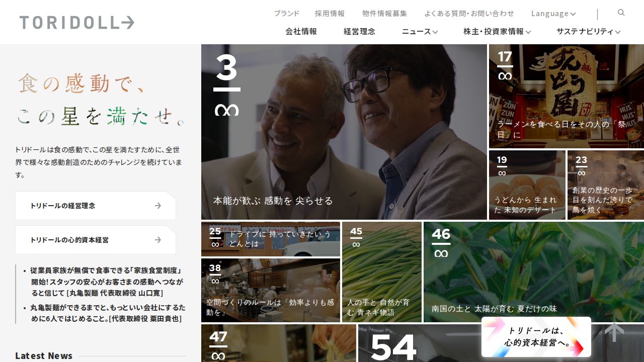The image size is (644, 362).
Task: Open the 経営理念 menu item
Action: point(359,31)
